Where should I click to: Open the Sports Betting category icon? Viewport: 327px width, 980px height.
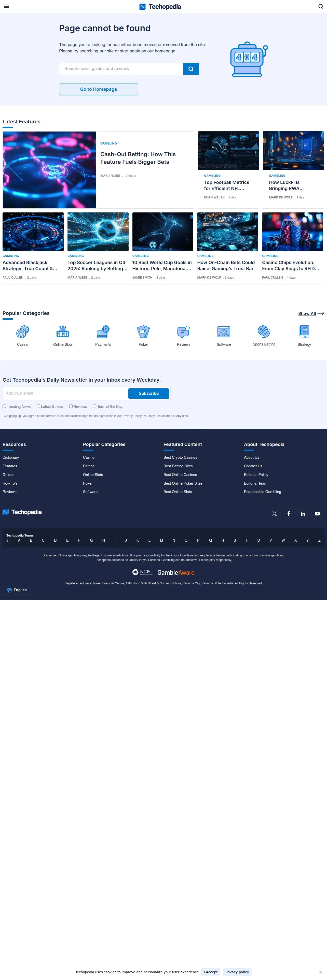[264, 332]
